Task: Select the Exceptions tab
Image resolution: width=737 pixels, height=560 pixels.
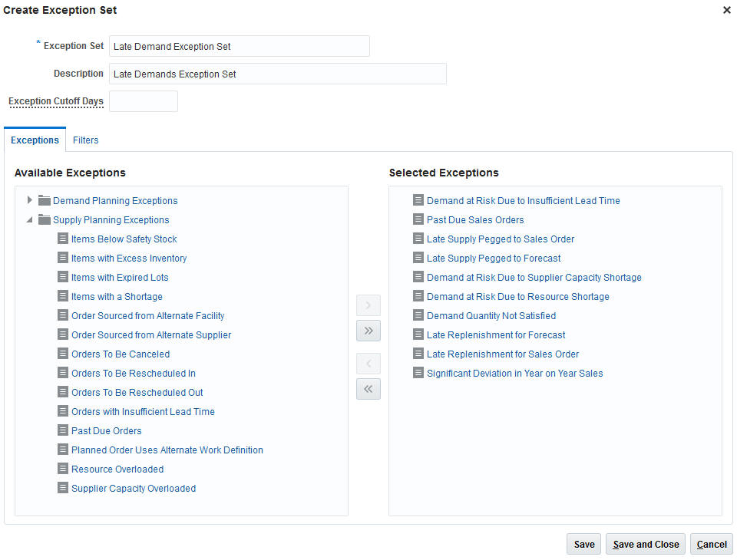Action: (x=35, y=140)
